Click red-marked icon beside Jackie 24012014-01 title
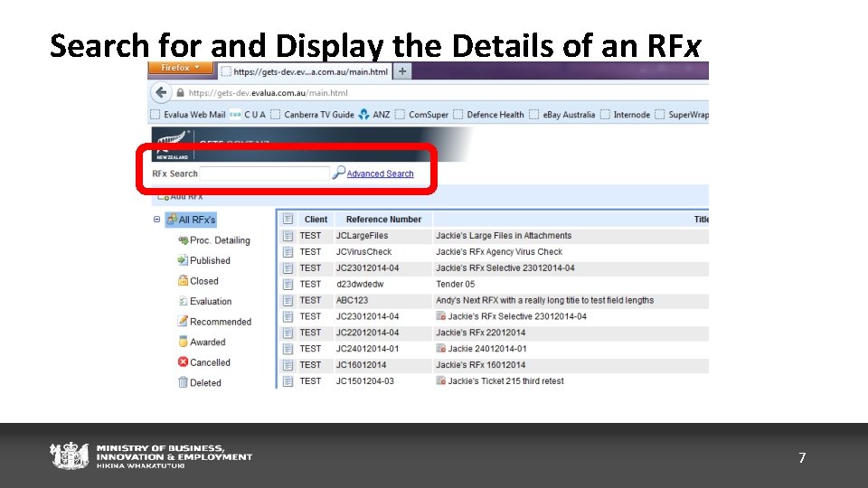Viewport: 868px width, 488px height. pyautogui.click(x=440, y=348)
